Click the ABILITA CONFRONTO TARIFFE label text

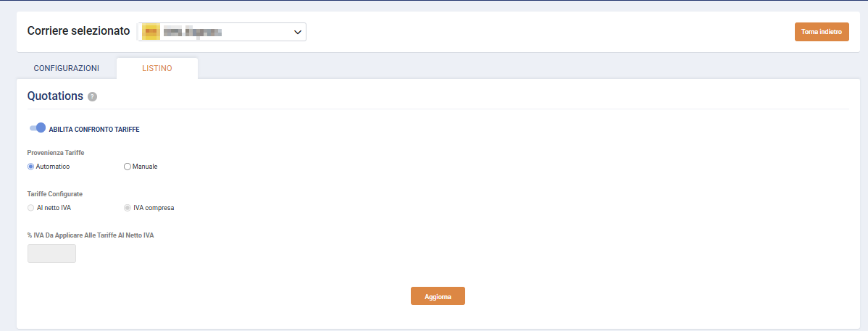pos(93,130)
